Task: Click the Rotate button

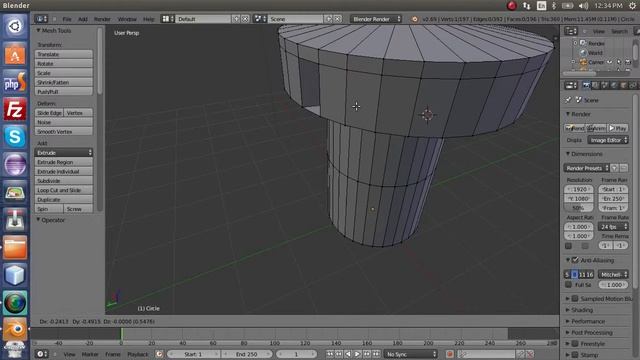Action: point(64,64)
